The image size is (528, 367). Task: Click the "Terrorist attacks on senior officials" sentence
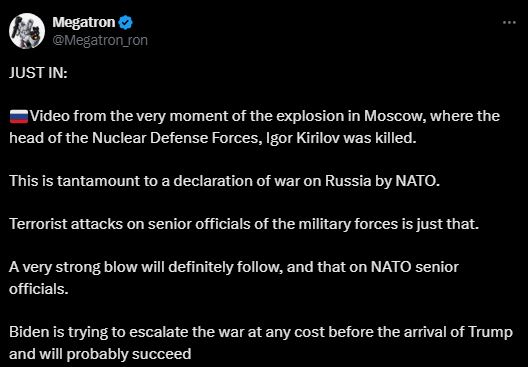coord(244,224)
